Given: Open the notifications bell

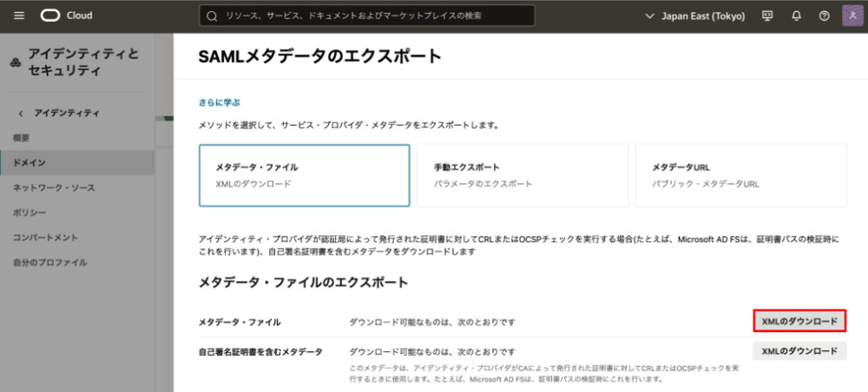Looking at the screenshot, I should [796, 16].
